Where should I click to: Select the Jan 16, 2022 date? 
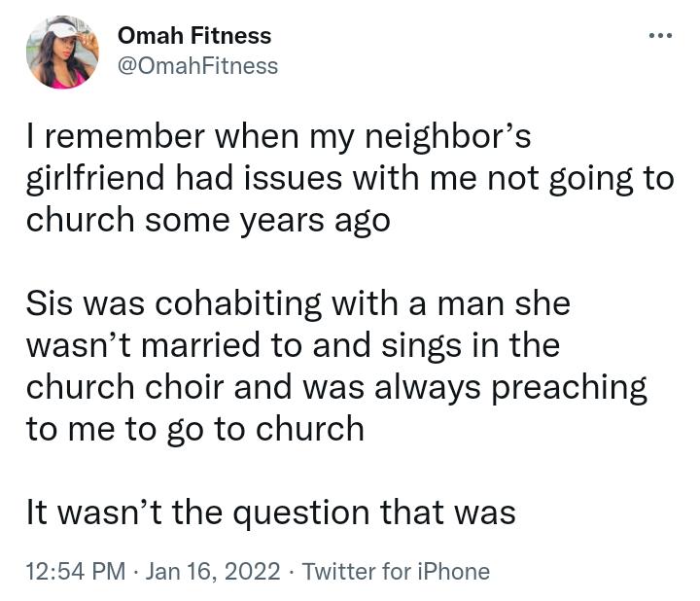(x=213, y=571)
